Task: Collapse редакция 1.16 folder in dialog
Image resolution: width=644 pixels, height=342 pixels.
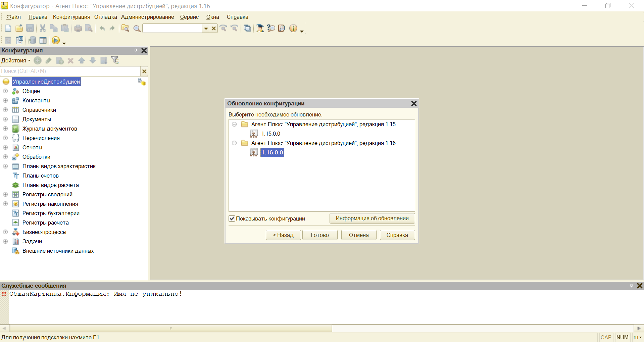Action: (234, 143)
